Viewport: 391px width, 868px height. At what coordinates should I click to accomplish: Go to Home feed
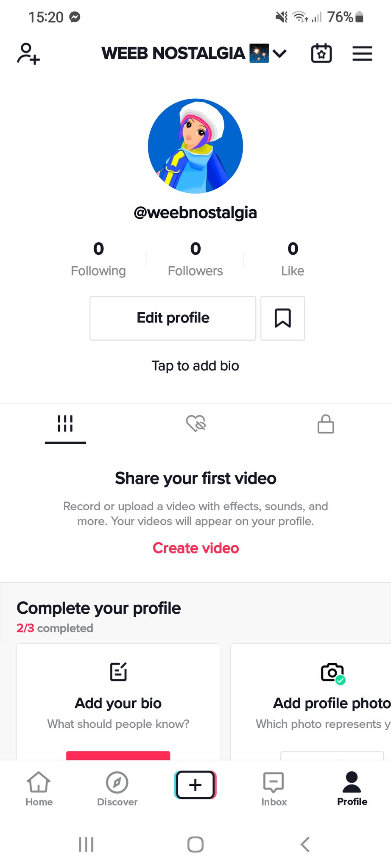[x=39, y=788]
